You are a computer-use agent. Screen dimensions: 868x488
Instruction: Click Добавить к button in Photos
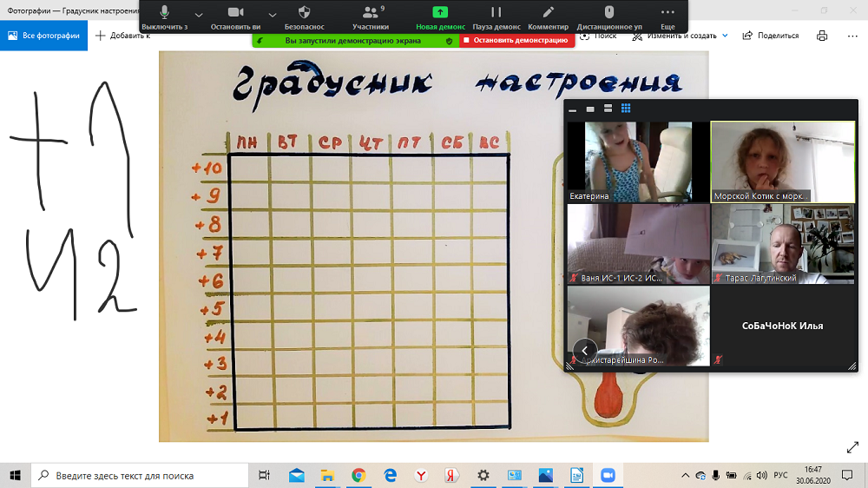(122, 36)
